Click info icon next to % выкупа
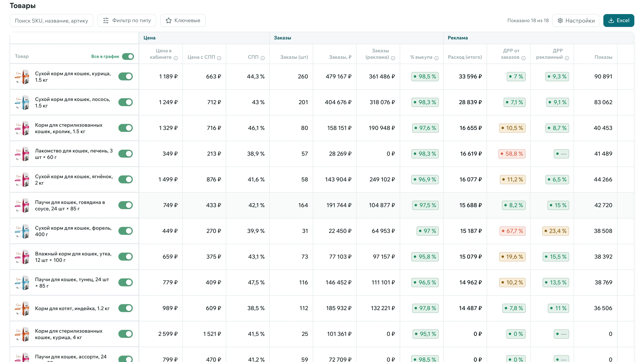Viewport: 644px width, 362px height. point(437,58)
